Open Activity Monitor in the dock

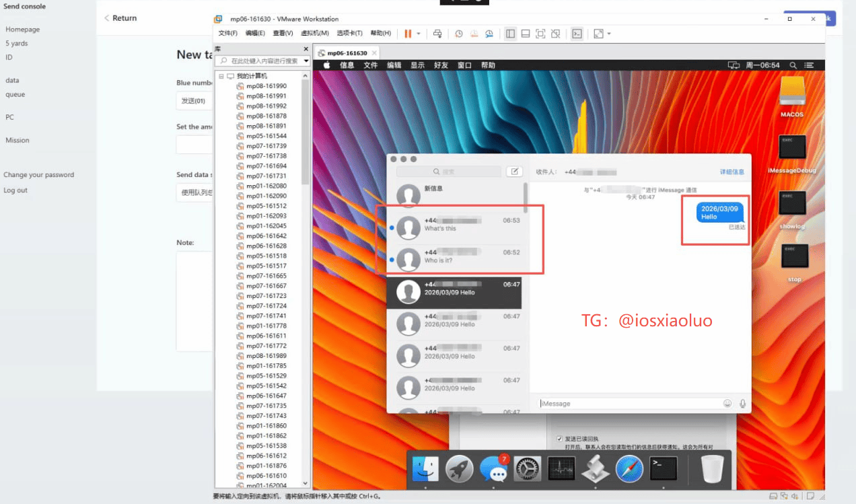pyautogui.click(x=561, y=469)
